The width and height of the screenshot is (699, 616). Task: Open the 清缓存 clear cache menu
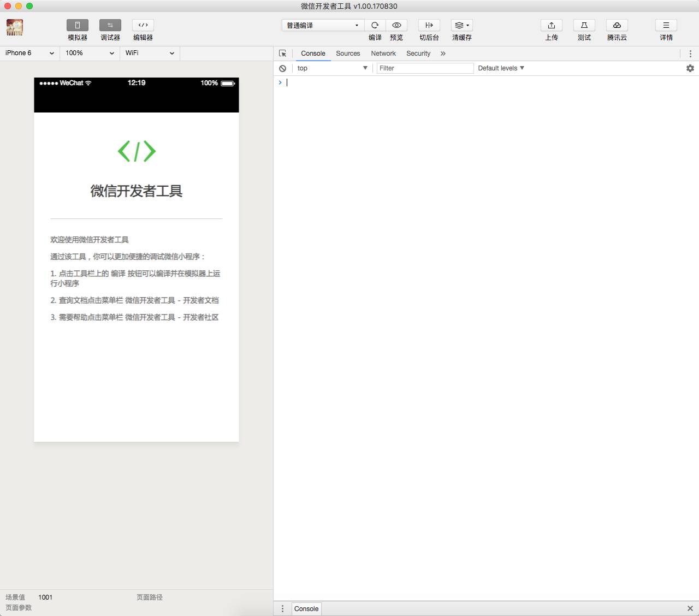click(x=462, y=25)
